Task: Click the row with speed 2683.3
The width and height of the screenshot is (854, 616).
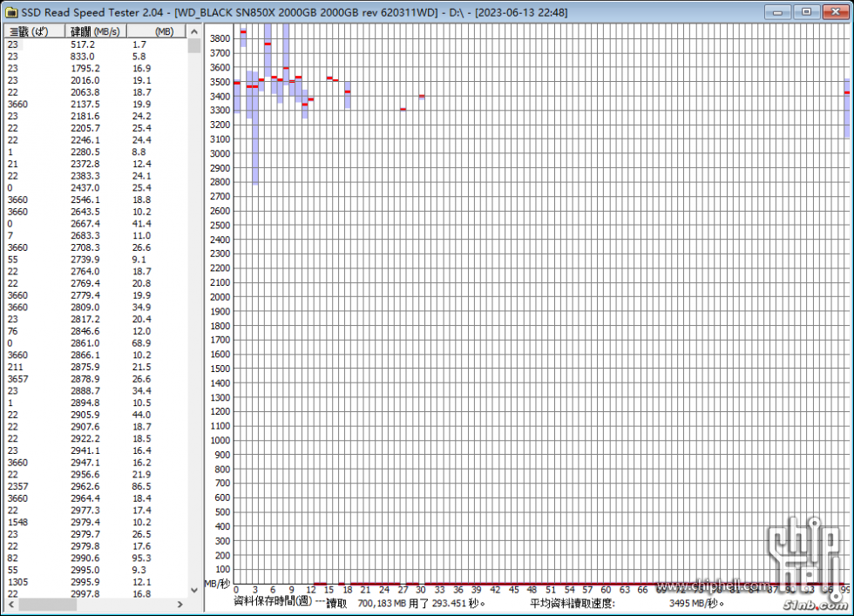Action: 96,236
